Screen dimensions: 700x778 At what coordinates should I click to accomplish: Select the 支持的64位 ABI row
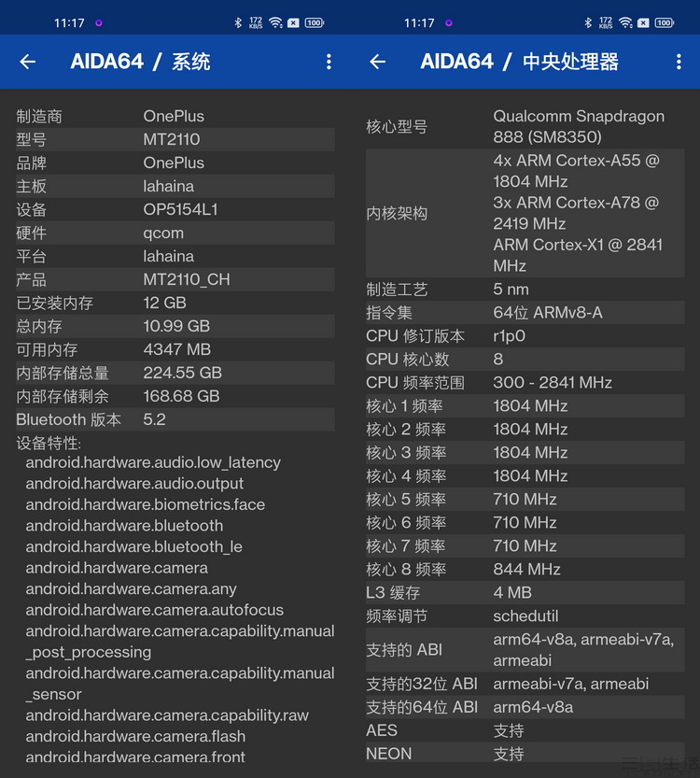pos(525,706)
